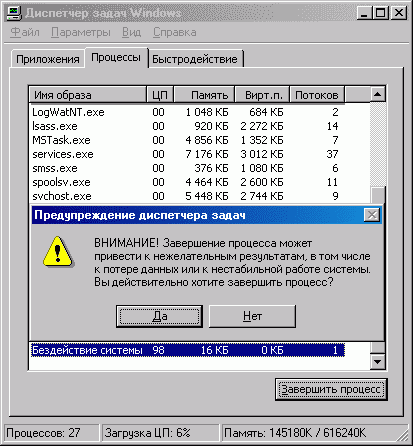Sort by the Потоков column header
This screenshot has width=413, height=446.
pos(317,95)
